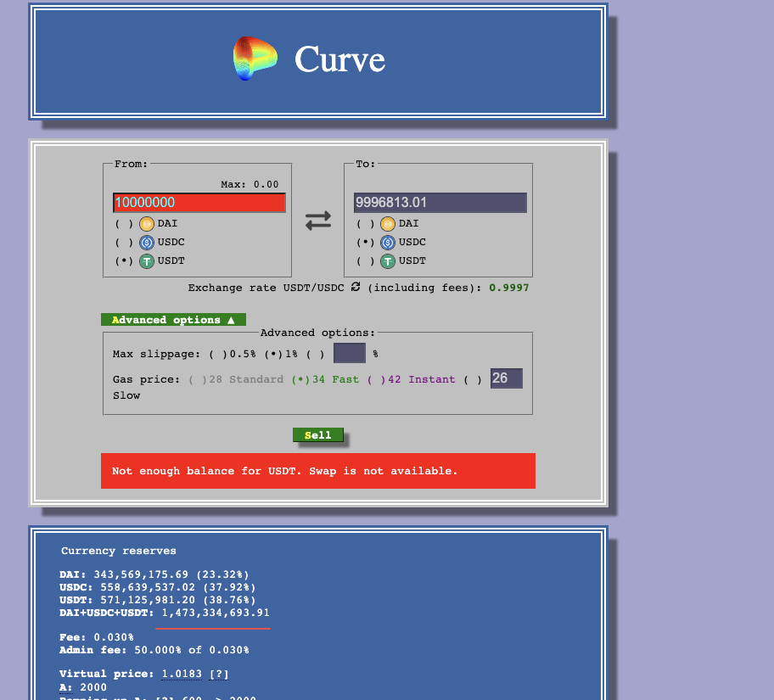Select custom Slow gas price radio
The height and width of the screenshot is (700, 774).
click(x=473, y=379)
